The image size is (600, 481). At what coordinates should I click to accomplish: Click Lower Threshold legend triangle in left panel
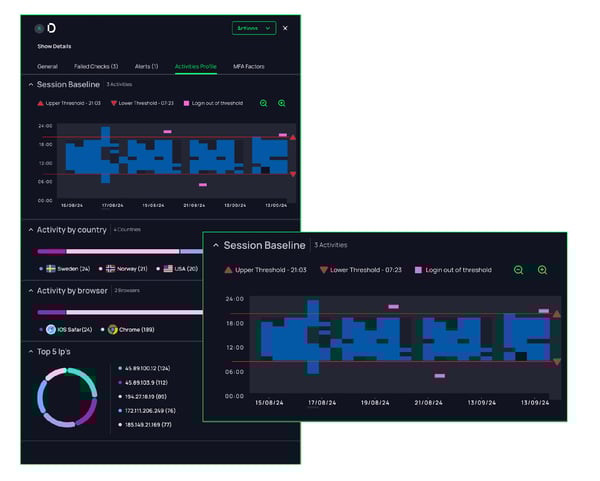(x=114, y=103)
